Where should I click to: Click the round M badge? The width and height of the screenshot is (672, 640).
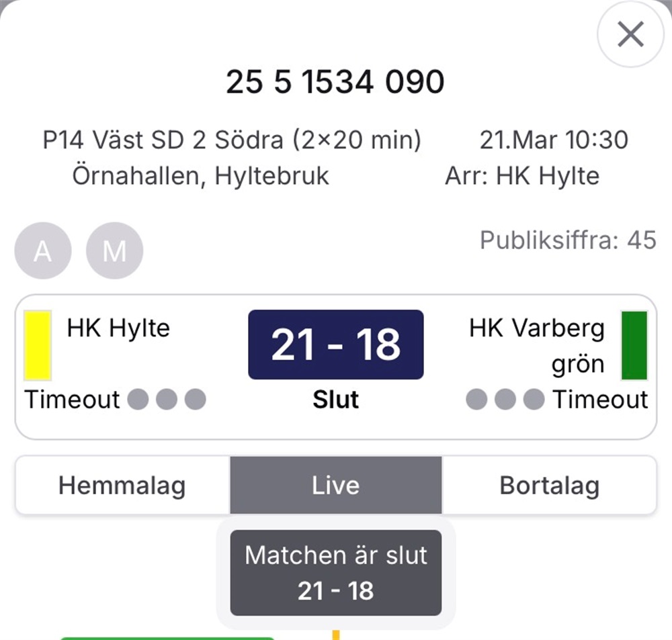114,250
